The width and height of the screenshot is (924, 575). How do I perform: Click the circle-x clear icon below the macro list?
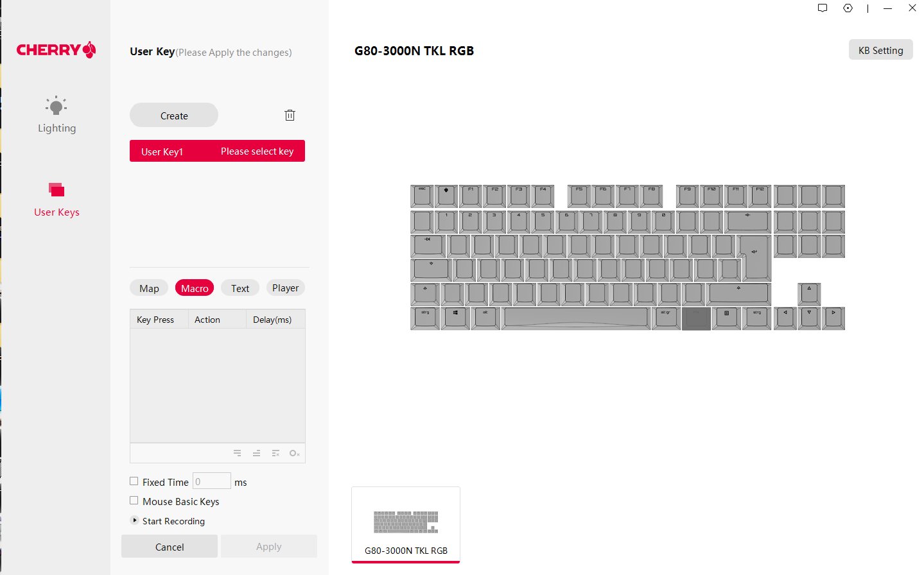[x=294, y=454]
